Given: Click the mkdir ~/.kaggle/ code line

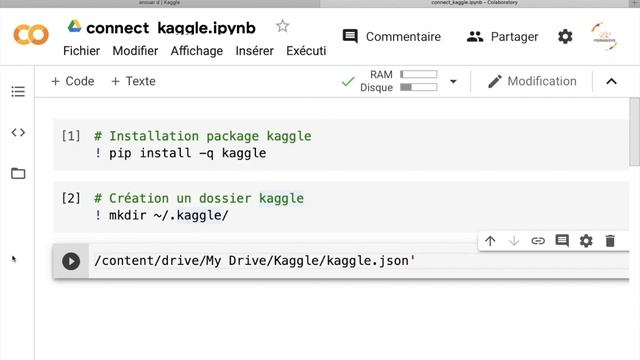Looking at the screenshot, I should coord(162,216).
